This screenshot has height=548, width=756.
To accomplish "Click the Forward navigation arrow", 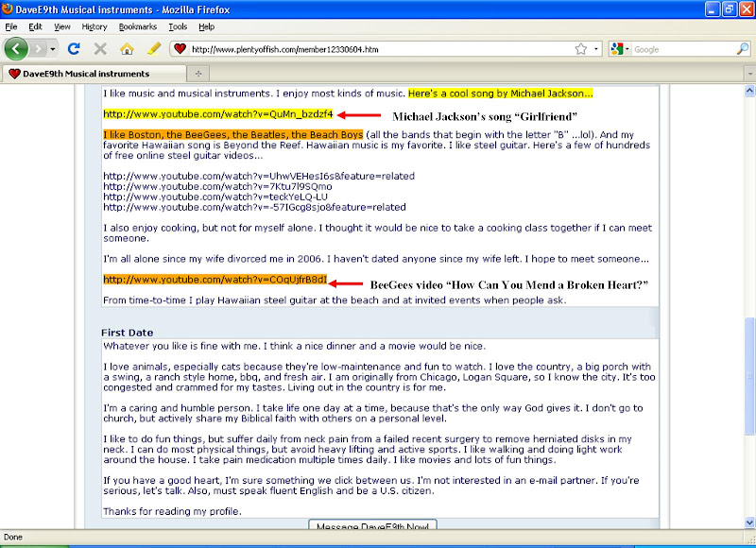I will (38, 49).
